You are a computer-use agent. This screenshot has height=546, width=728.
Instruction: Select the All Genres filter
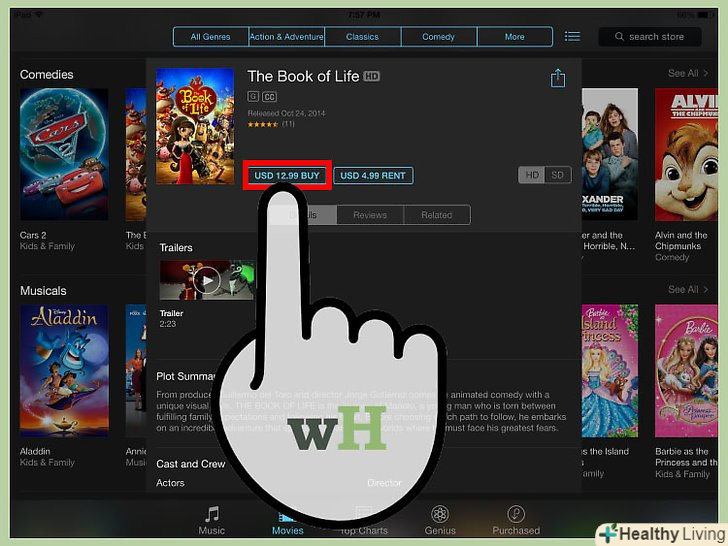tap(210, 37)
